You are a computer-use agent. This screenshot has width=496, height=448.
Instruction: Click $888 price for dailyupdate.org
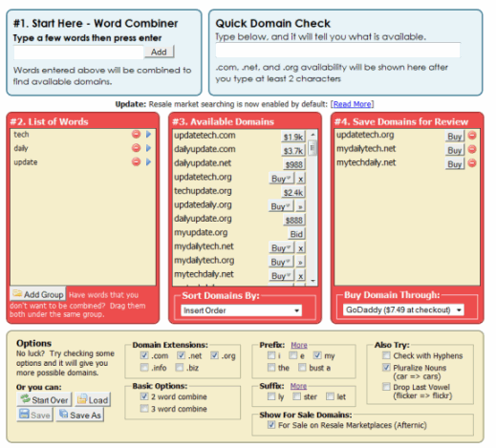(x=294, y=220)
